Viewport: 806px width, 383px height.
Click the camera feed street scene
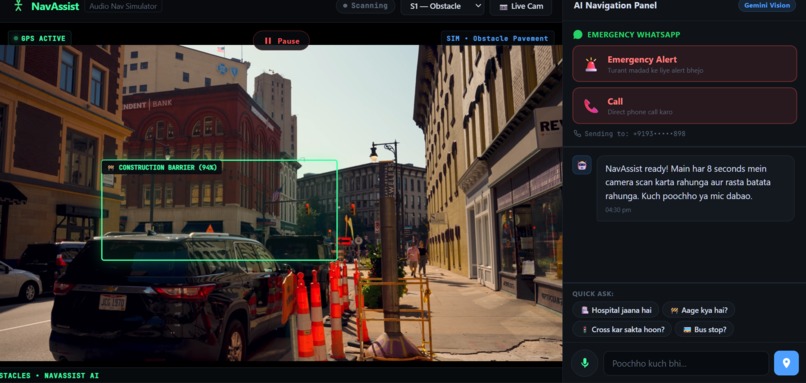point(281,203)
